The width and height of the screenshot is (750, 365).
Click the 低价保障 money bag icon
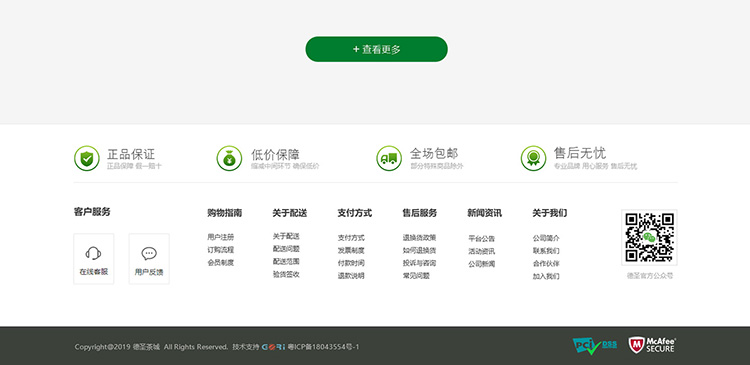point(229,158)
